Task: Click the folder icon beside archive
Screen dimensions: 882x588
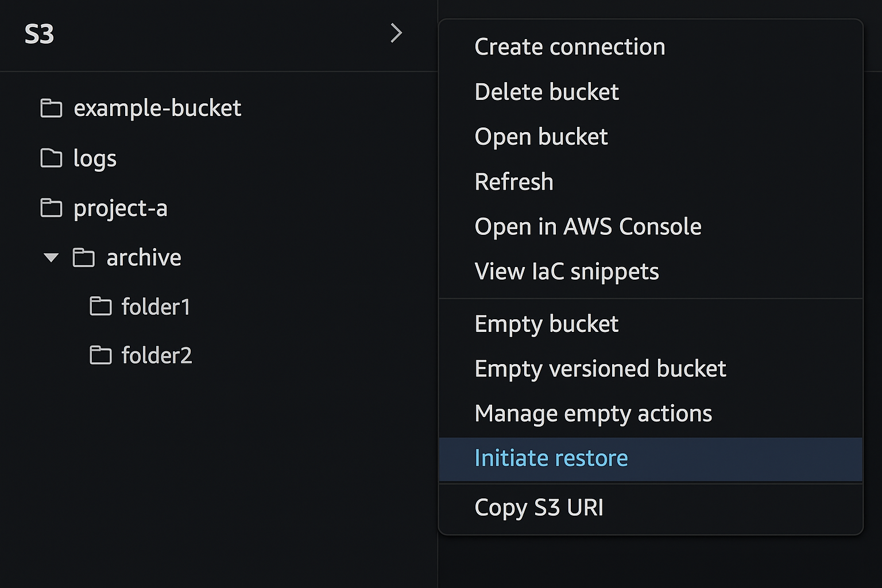Action: tap(84, 258)
